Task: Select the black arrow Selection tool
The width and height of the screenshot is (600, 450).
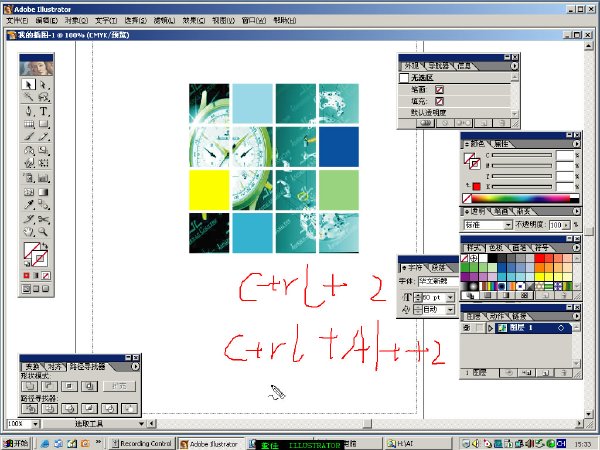Action: click(x=29, y=84)
